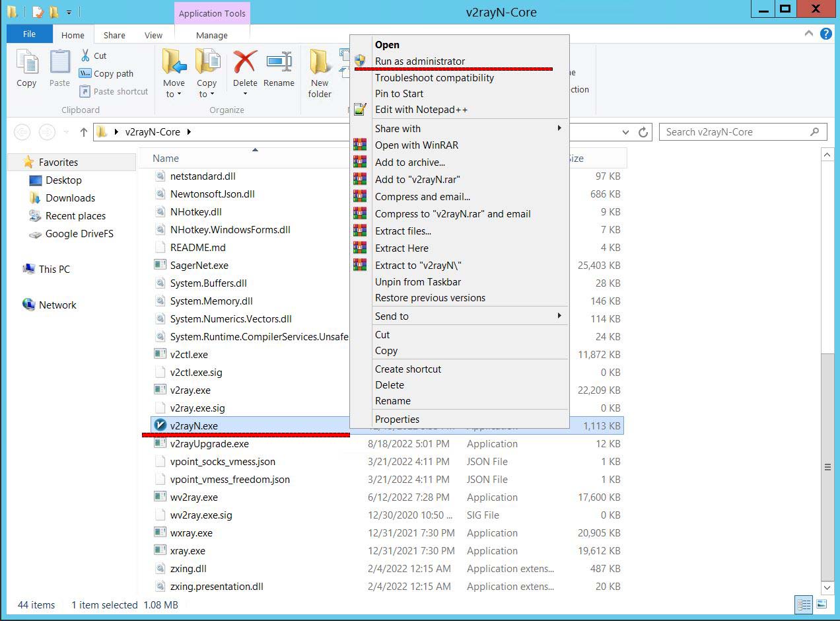Open the Copy to dropdown
840x621 pixels.
(207, 89)
